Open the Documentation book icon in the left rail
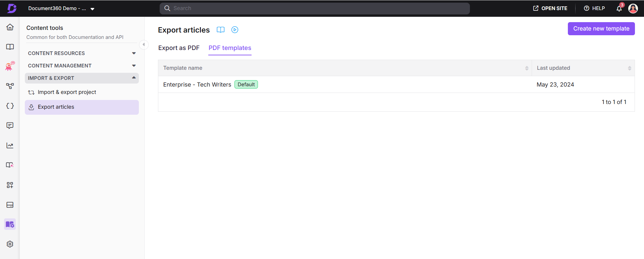The height and width of the screenshot is (259, 644). [10, 47]
